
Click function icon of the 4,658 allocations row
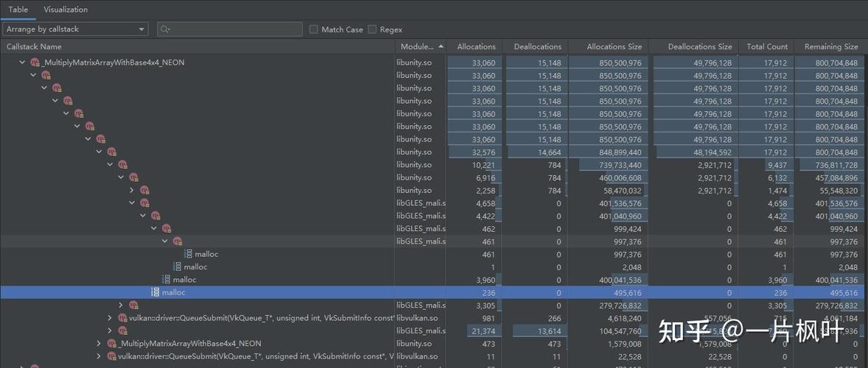coord(145,203)
